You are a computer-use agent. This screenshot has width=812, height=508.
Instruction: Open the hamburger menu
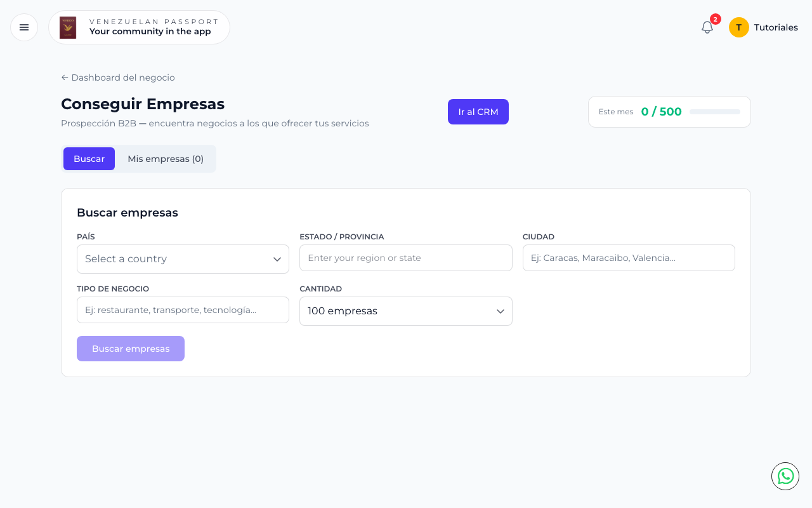coord(24,27)
